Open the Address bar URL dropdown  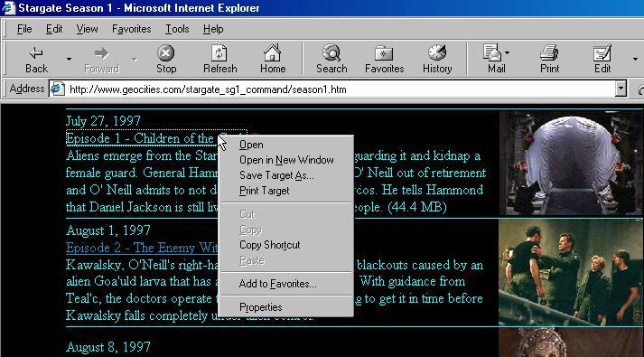tap(621, 89)
